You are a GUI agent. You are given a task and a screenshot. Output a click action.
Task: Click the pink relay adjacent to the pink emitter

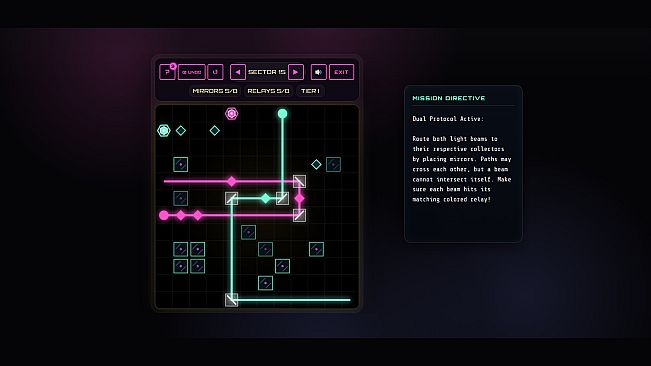coord(181,215)
